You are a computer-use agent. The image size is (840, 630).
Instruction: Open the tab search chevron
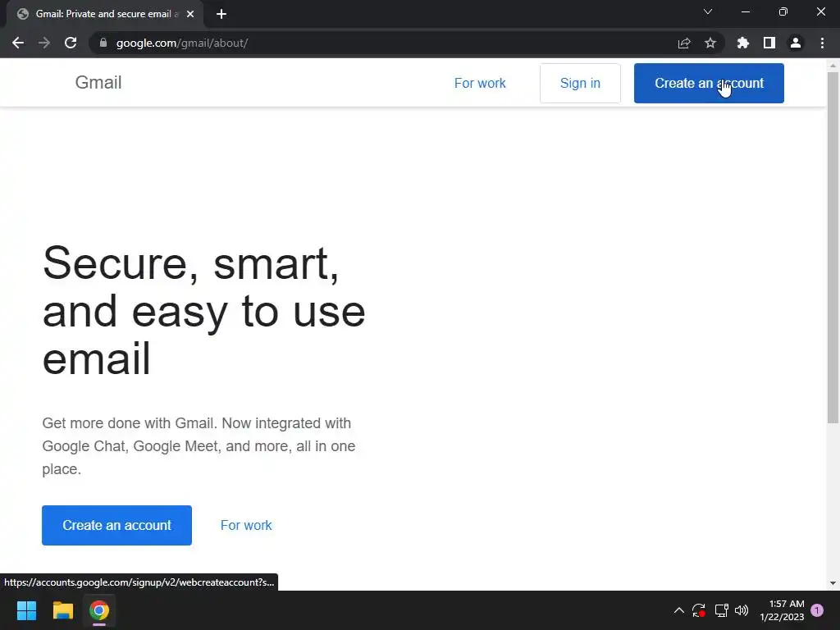click(708, 11)
